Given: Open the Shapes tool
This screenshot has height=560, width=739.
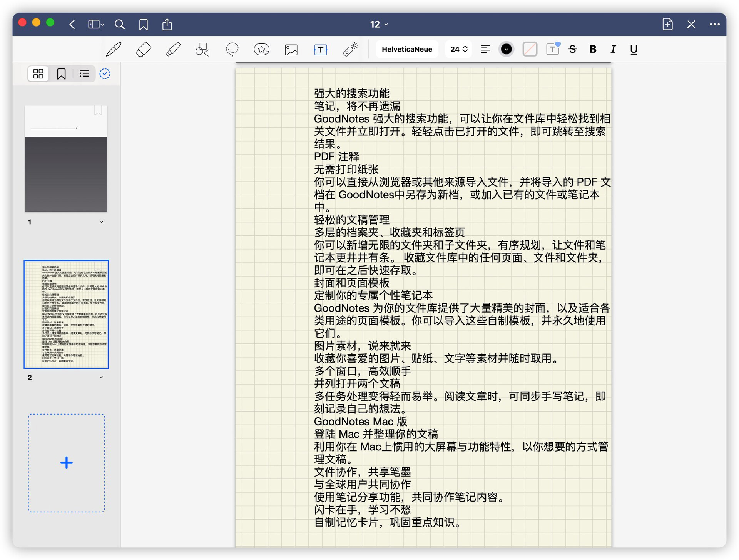Looking at the screenshot, I should coord(202,49).
